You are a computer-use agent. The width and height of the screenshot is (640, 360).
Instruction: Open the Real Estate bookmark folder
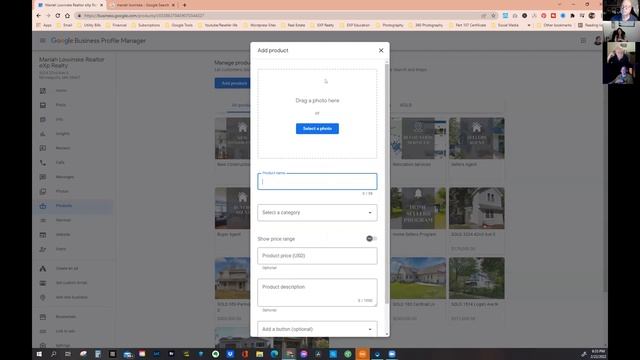coord(293,25)
